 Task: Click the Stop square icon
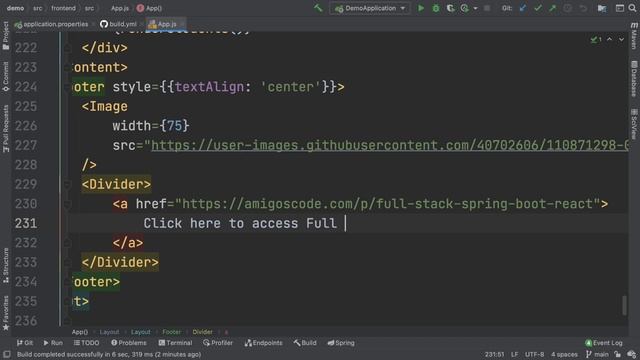[x=487, y=8]
